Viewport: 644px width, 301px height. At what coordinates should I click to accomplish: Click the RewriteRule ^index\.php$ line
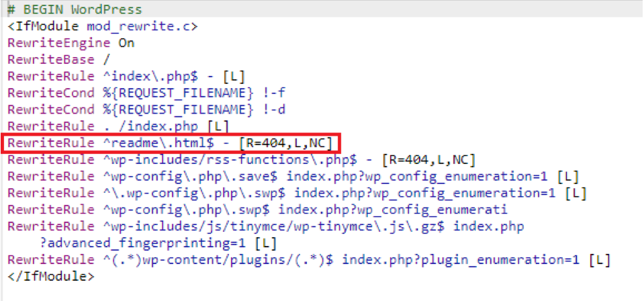126,77
